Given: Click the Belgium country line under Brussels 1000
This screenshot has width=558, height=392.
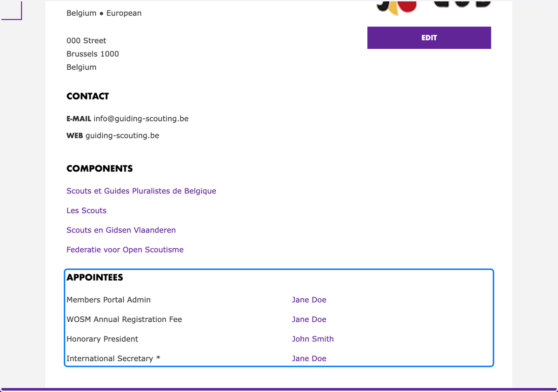Looking at the screenshot, I should [81, 67].
